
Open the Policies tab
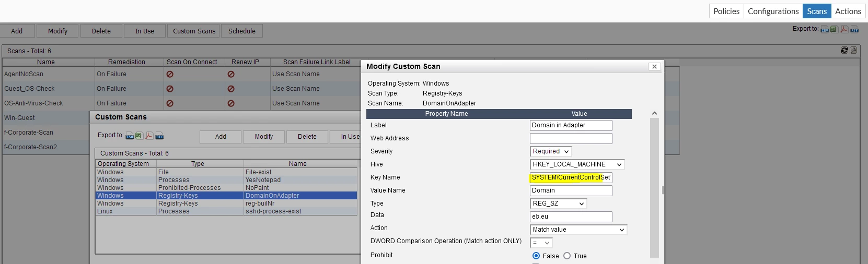click(x=726, y=11)
